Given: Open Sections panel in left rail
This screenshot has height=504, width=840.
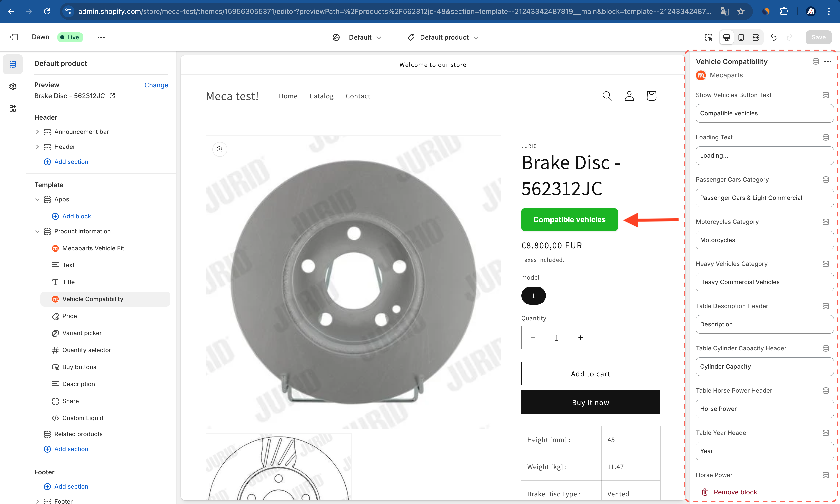Looking at the screenshot, I should pyautogui.click(x=13, y=64).
